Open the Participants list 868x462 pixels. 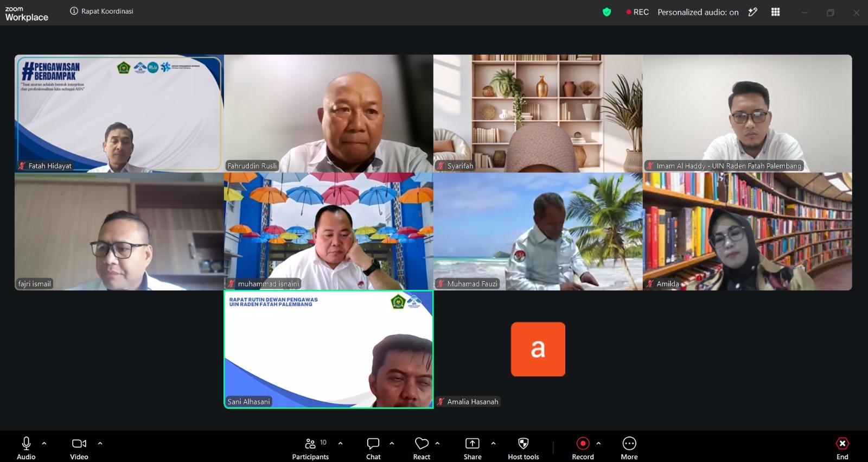coord(310,448)
